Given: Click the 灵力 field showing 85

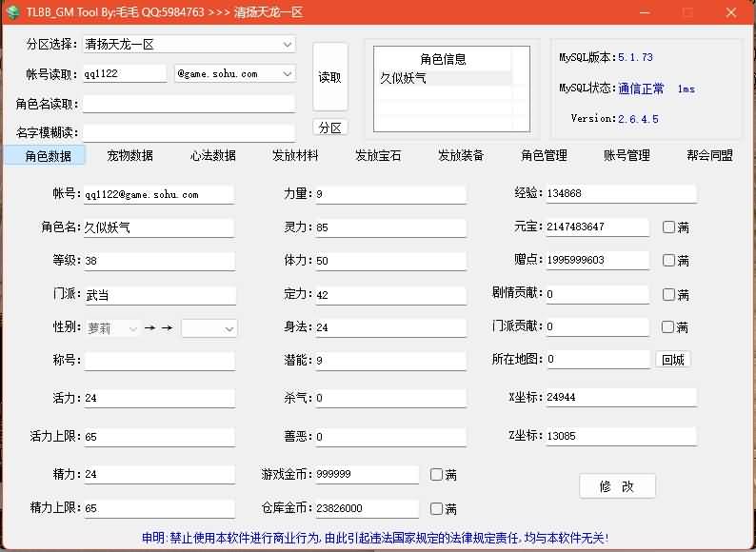Looking at the screenshot, I should pyautogui.click(x=390, y=227).
